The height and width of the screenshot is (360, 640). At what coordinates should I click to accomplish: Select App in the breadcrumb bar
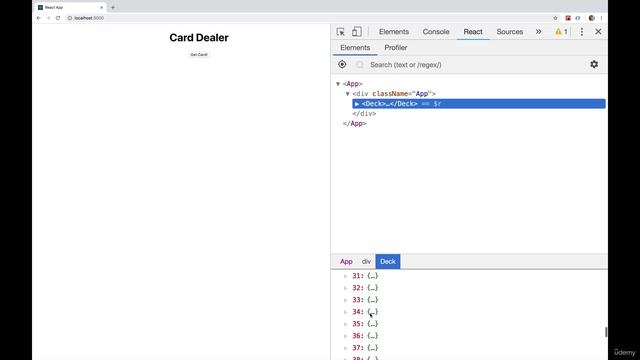click(346, 262)
